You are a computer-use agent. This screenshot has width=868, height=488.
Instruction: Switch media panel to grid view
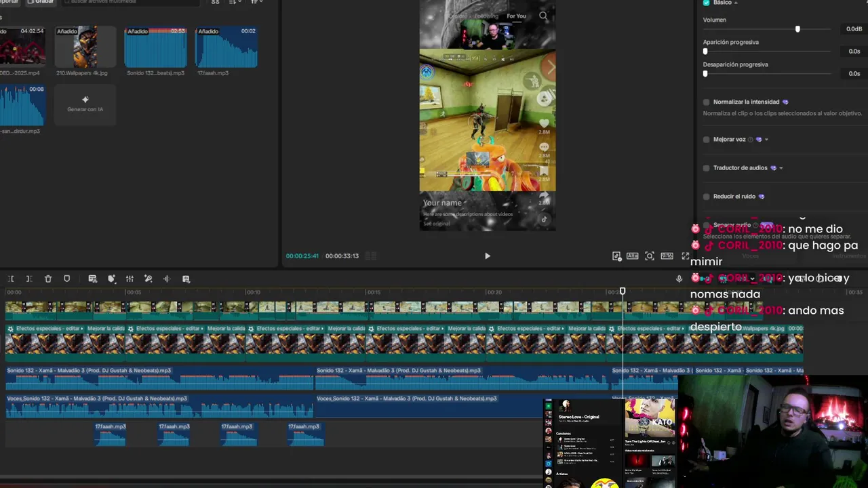(x=216, y=2)
